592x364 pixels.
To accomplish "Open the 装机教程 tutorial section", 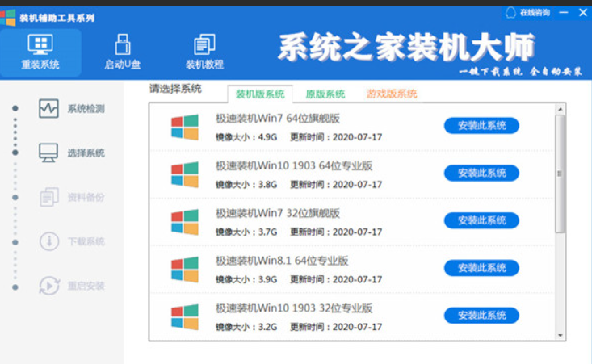I will [x=204, y=52].
